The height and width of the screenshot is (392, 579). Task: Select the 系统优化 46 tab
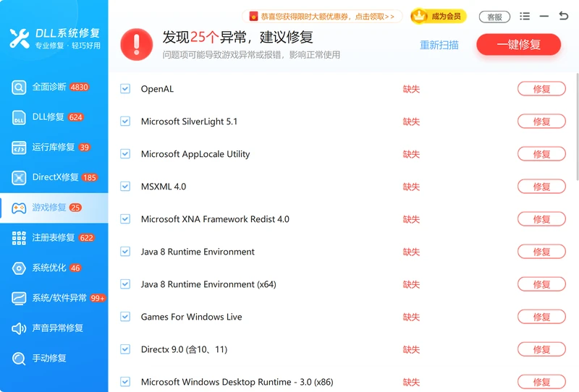click(x=54, y=268)
